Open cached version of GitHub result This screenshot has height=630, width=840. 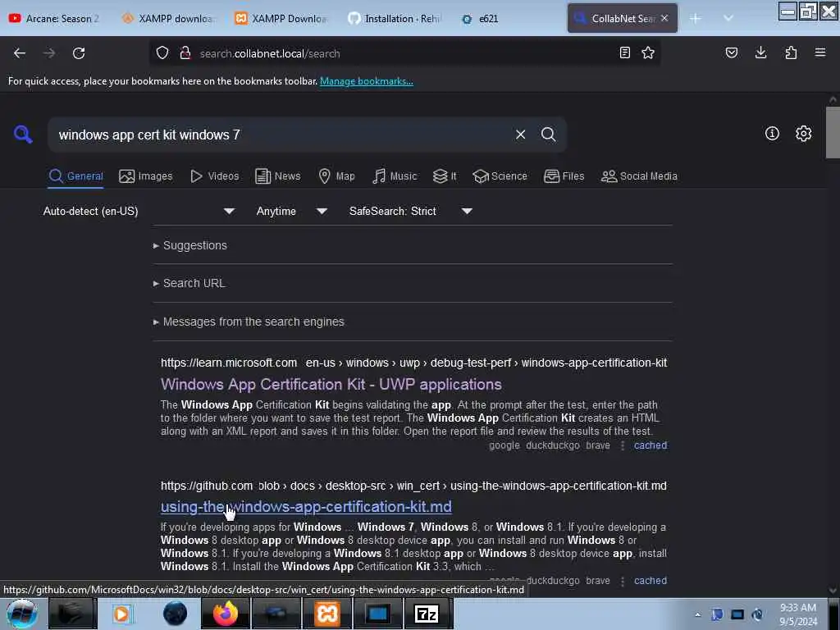651,580
